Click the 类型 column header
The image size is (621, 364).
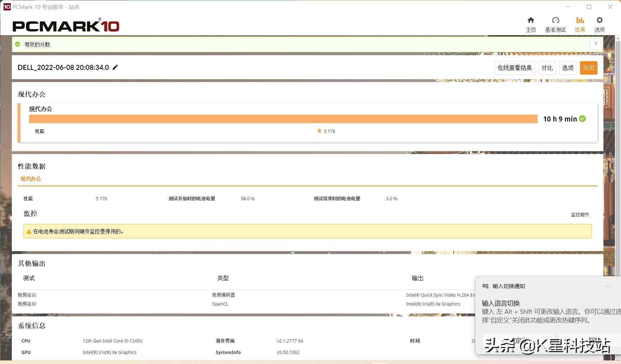click(x=223, y=278)
